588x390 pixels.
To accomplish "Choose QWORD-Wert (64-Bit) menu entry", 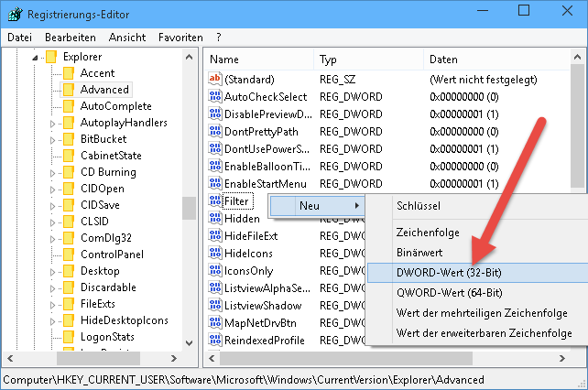I will pos(448,293).
